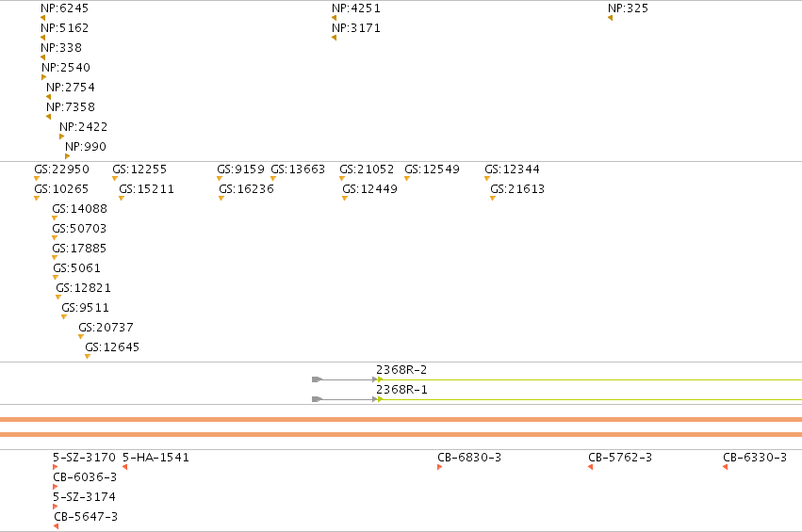Viewport: 802px width, 532px height.
Task: Click the CB-6330-3 feature label
Action: pos(755,458)
